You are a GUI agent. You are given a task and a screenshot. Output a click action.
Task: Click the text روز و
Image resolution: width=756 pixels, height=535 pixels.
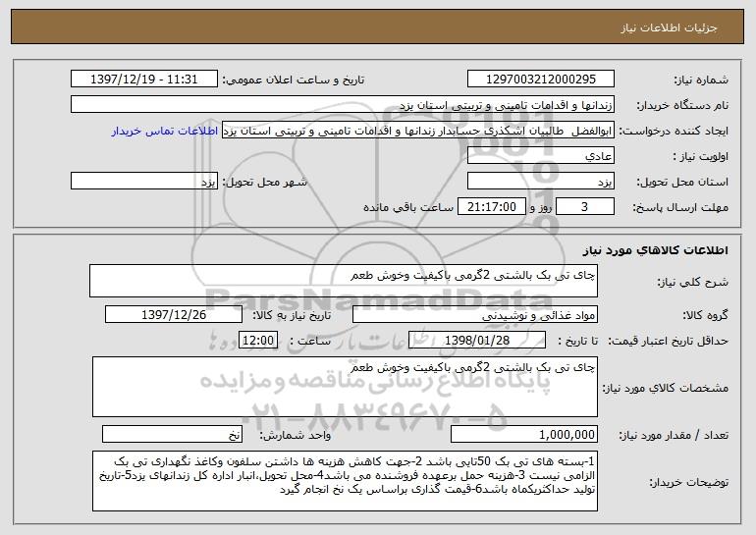pyautogui.click(x=541, y=207)
